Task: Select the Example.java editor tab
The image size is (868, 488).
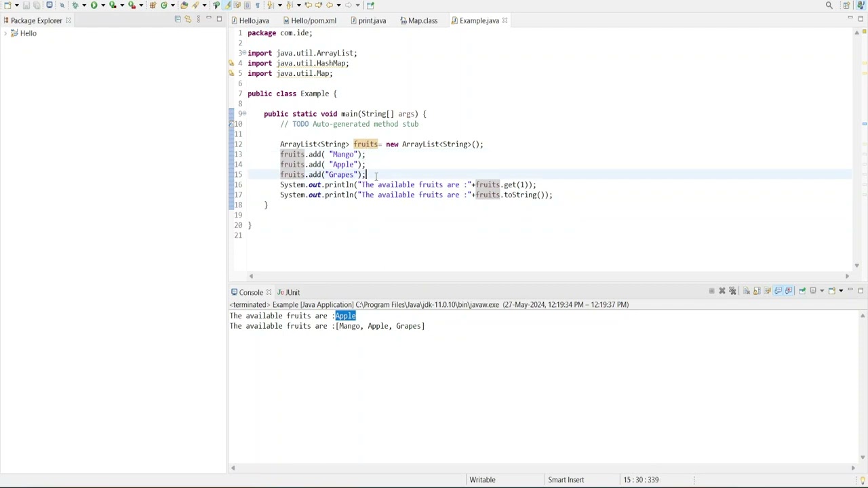Action: click(x=479, y=20)
